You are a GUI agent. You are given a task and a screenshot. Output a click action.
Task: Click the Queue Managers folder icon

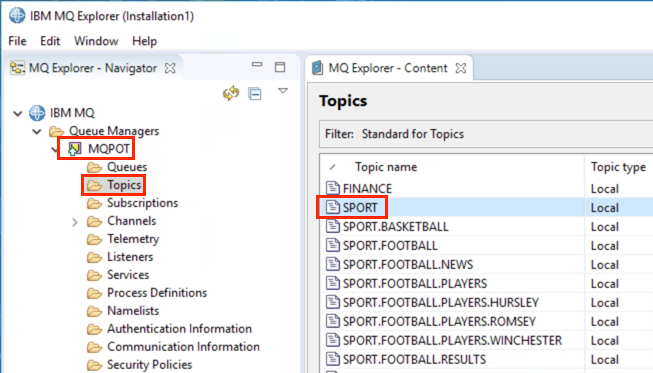pos(57,132)
